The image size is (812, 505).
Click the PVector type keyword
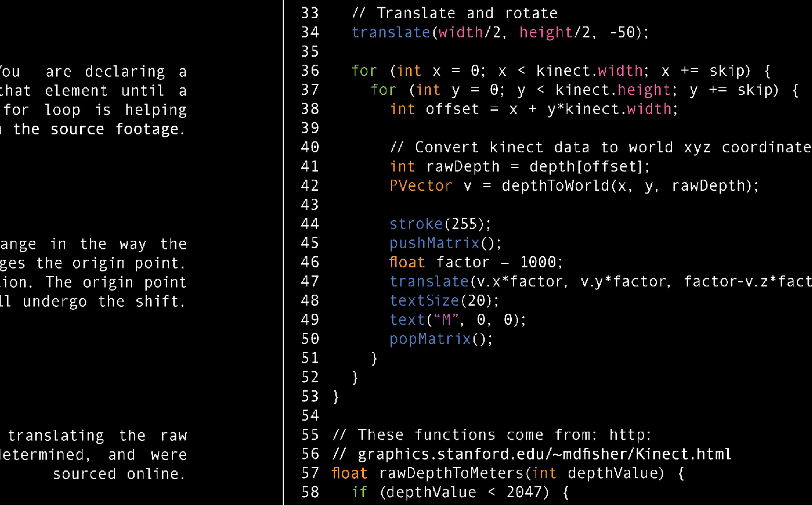click(x=421, y=186)
